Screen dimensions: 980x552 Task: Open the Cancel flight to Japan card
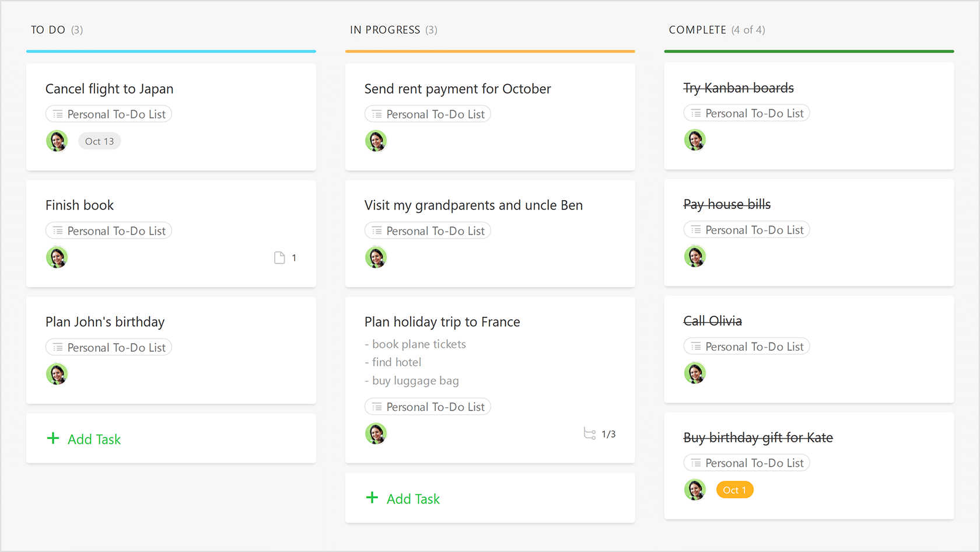pyautogui.click(x=110, y=89)
